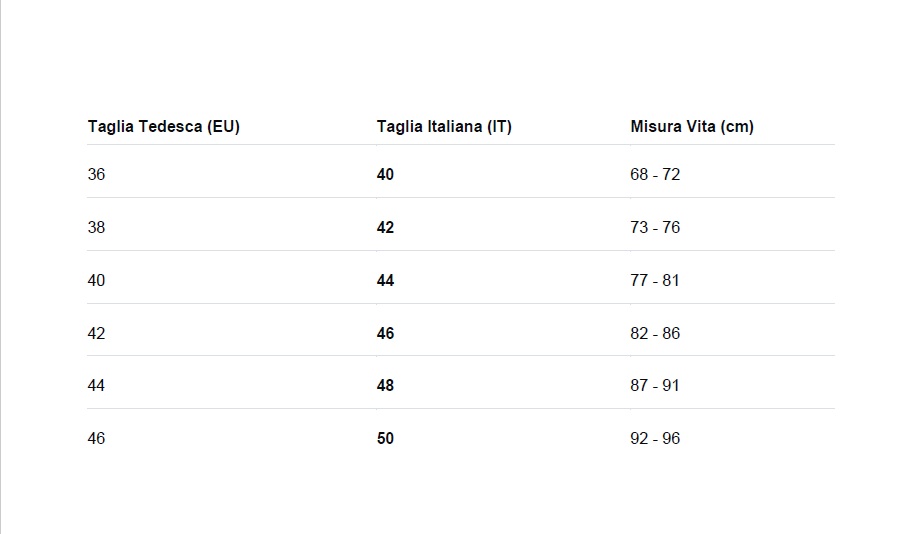Click the 'Misura Vita (cm)' column header
This screenshot has height=534, width=909.
(692, 127)
